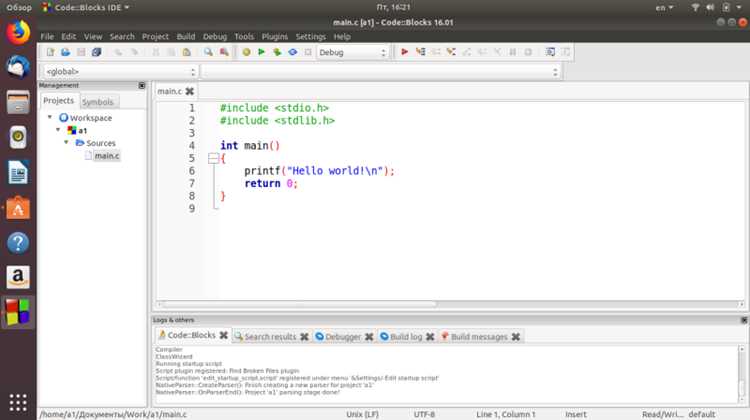
Task: Open Thunderbird mail from the dock
Action: click(18, 67)
